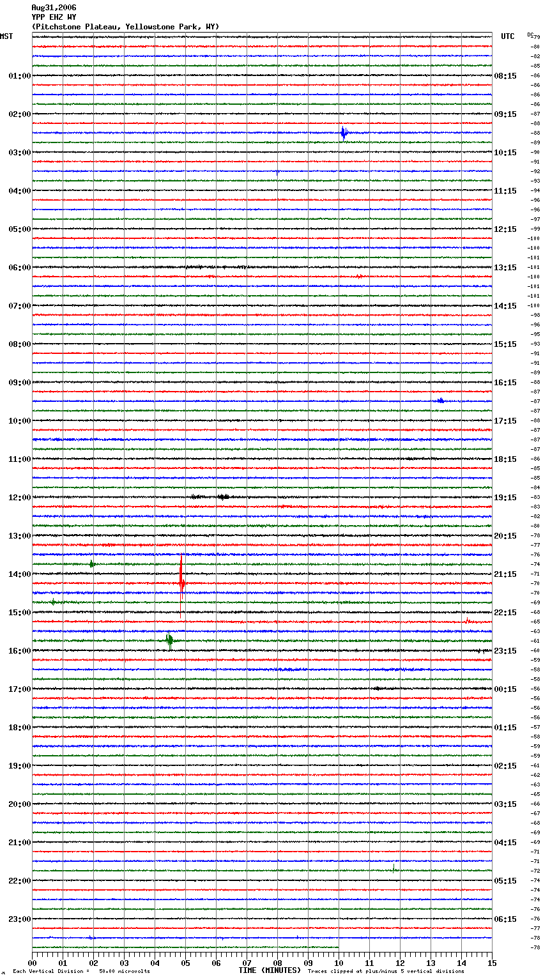
Task: Select the 14:00 MST time label
Action: coord(20,574)
